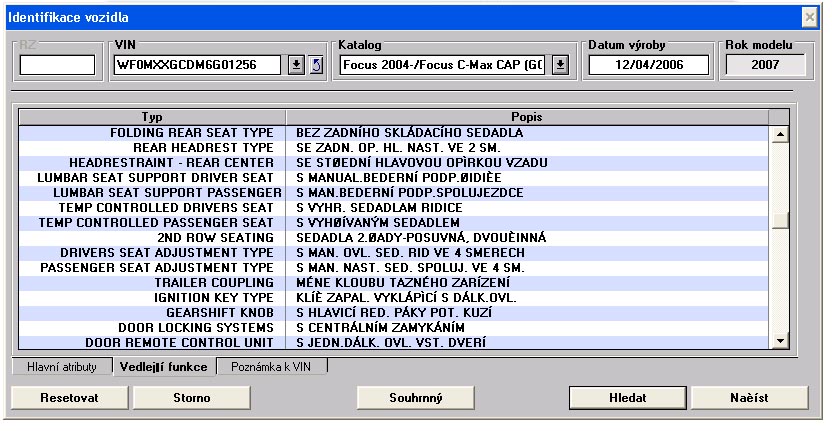Click the Typ column header
Image resolution: width=832 pixels, height=431 pixels.
pos(152,117)
